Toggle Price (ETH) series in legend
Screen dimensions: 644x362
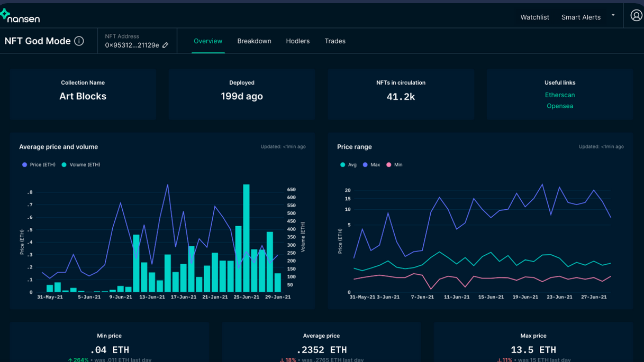coord(39,165)
